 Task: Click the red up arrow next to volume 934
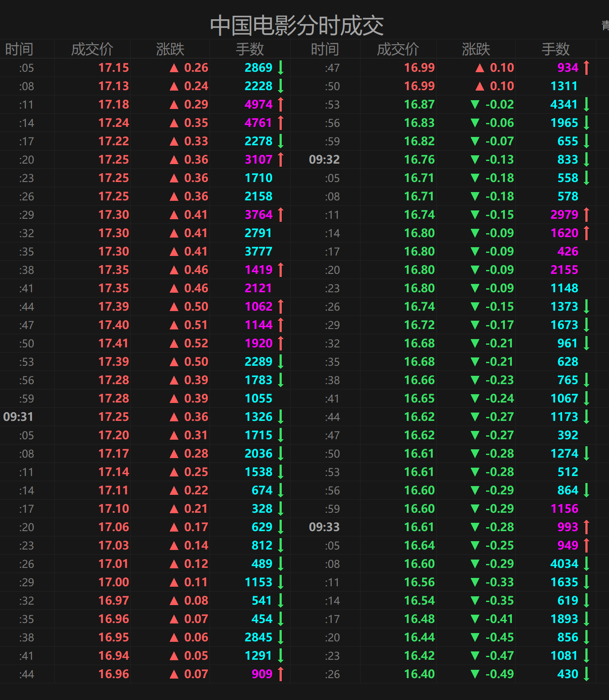587,68
